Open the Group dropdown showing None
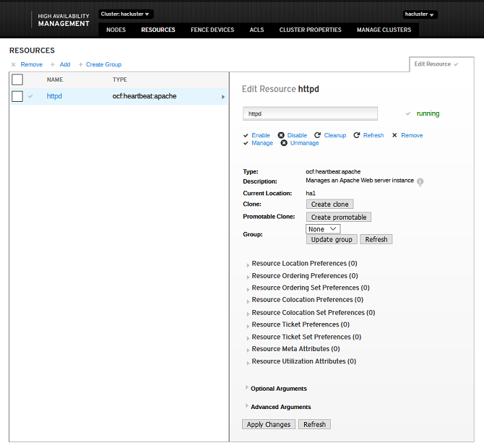 [323, 229]
